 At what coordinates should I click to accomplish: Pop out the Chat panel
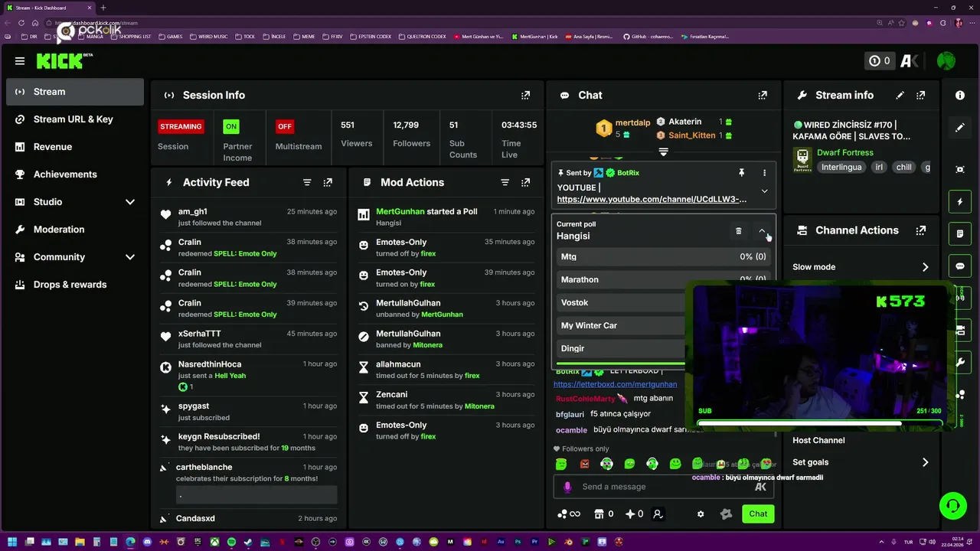point(763,95)
